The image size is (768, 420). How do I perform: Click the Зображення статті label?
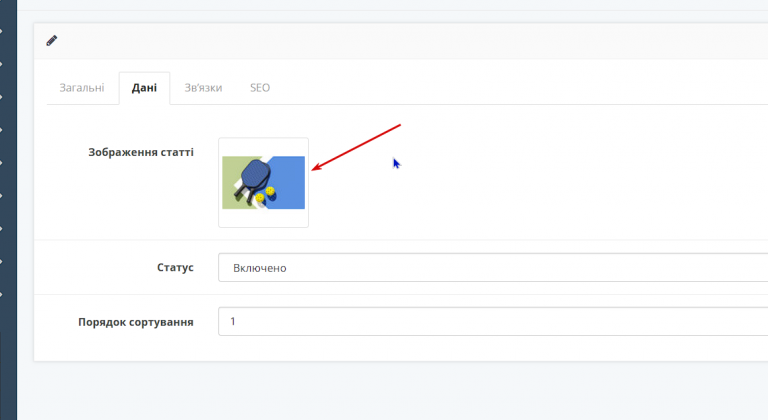click(x=141, y=152)
